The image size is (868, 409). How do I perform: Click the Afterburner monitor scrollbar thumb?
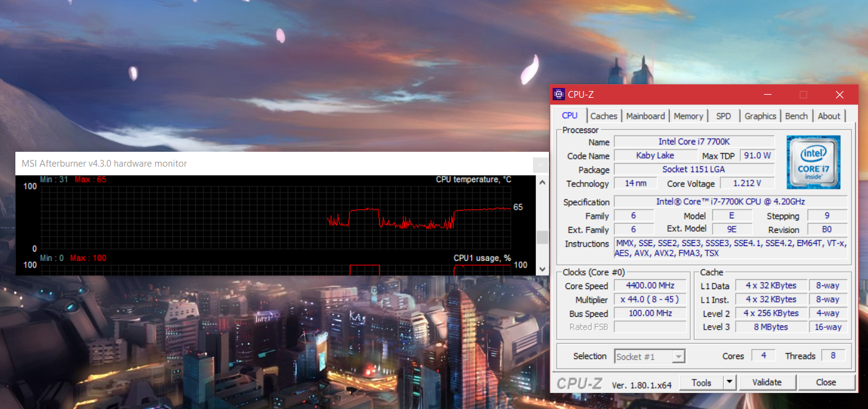click(x=542, y=237)
